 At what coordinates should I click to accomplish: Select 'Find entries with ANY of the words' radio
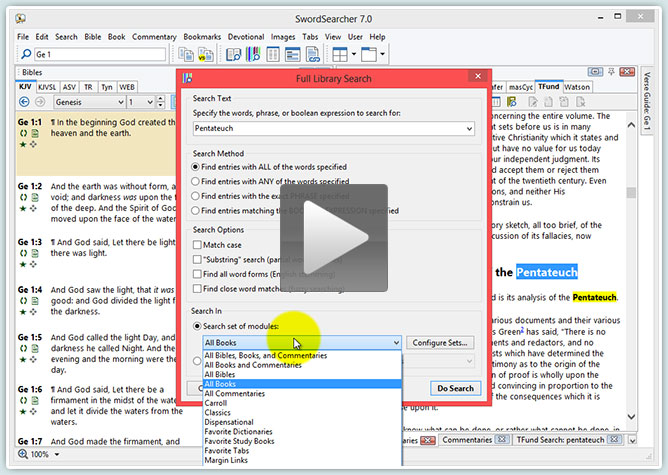click(196, 181)
